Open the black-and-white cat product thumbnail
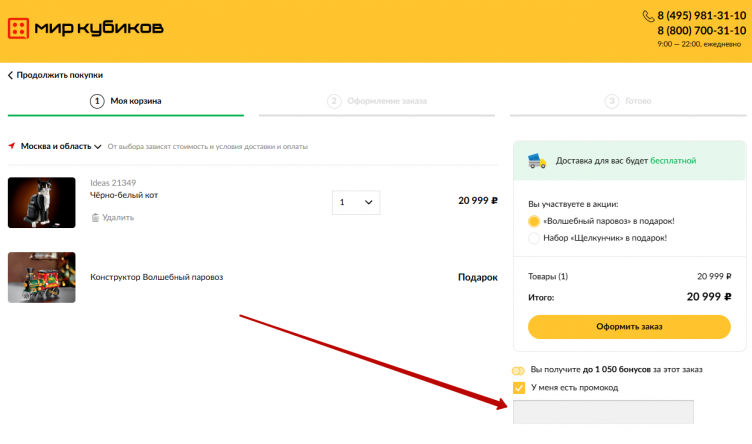 point(42,202)
